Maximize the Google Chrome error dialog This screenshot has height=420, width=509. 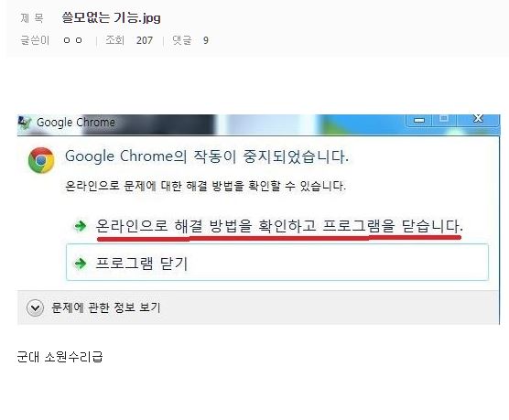coord(444,120)
